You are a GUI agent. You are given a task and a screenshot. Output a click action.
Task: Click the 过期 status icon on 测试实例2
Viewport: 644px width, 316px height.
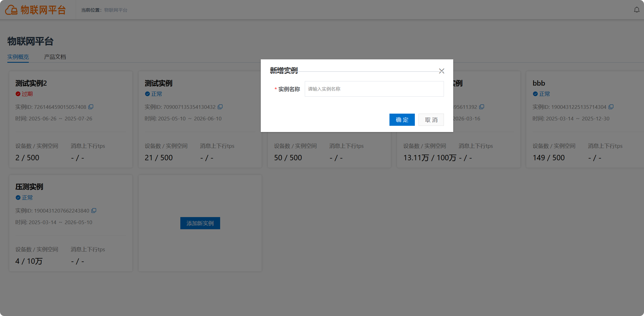tap(18, 94)
